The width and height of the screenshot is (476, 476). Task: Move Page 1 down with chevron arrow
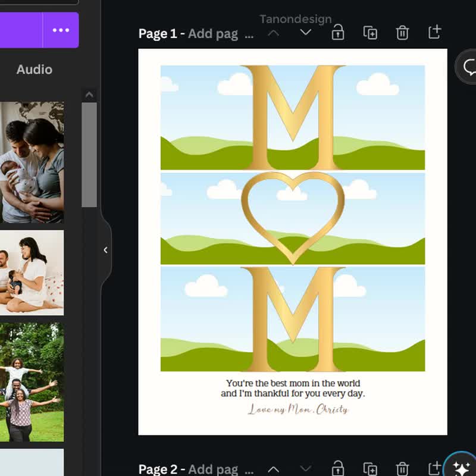pyautogui.click(x=305, y=33)
